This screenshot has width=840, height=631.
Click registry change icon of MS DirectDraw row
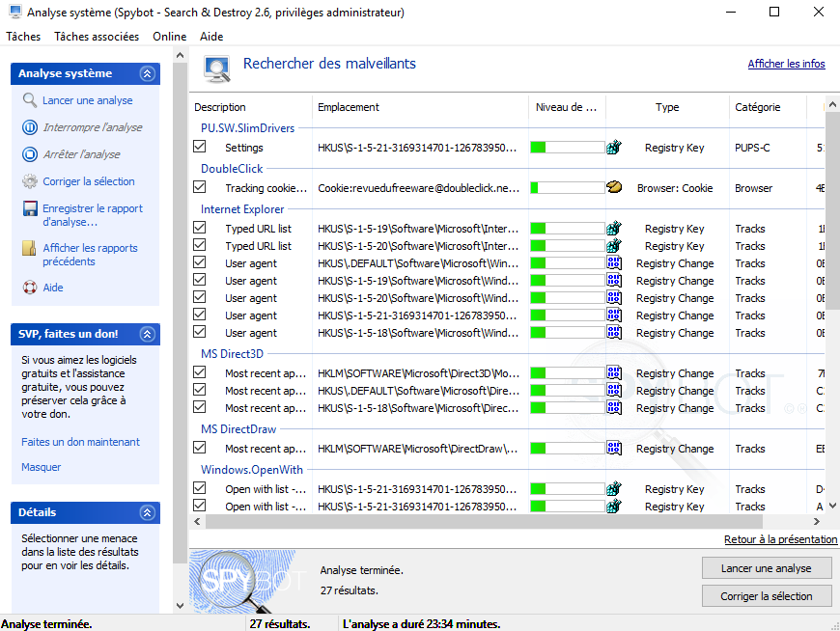click(x=614, y=448)
